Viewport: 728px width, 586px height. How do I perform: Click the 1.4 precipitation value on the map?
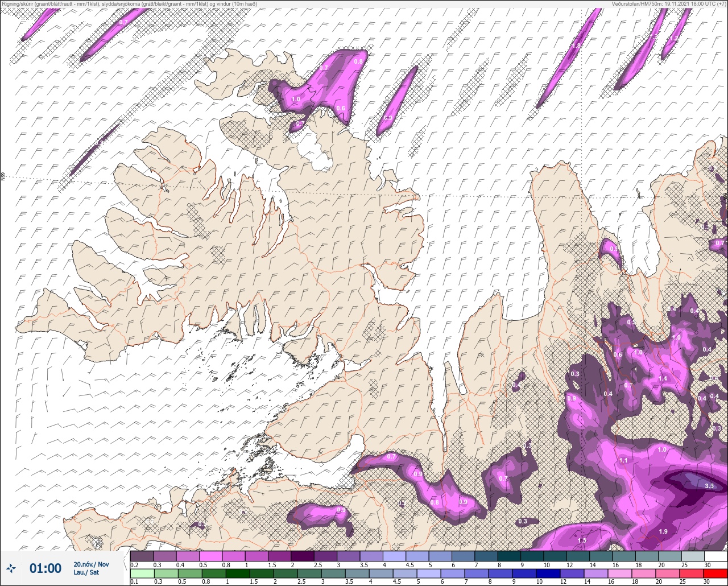coord(663,378)
